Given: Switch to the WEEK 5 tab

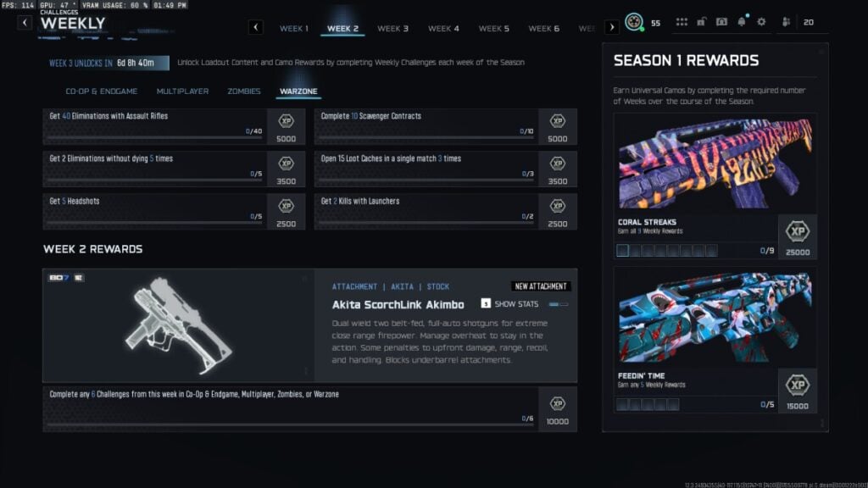Looking at the screenshot, I should coord(494,28).
